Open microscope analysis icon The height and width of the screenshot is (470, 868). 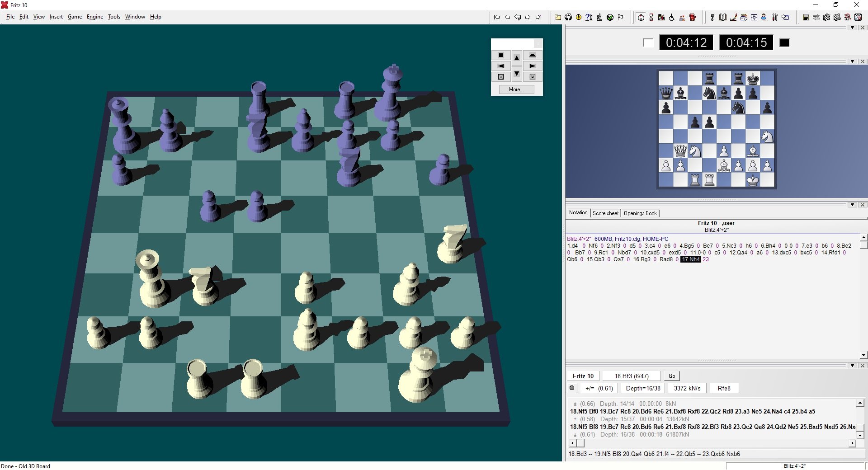[x=599, y=17]
